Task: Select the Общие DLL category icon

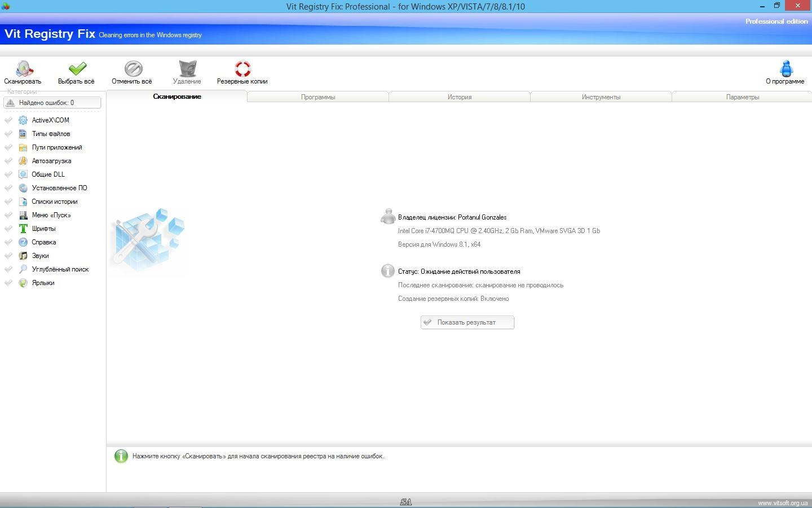Action: 23,174
